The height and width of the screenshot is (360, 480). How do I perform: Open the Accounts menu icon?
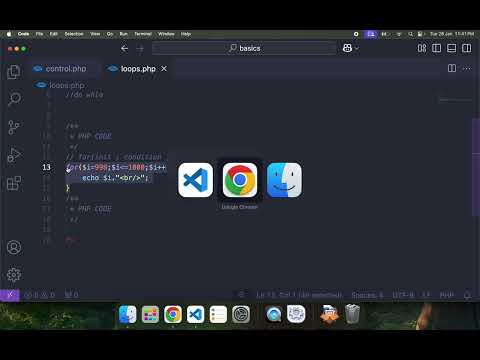(14, 247)
